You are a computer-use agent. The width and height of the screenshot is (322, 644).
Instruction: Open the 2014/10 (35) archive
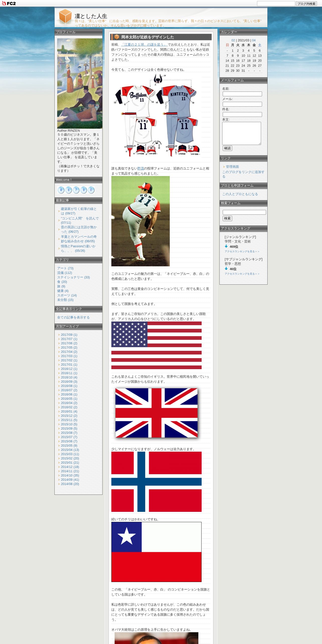[70, 475]
